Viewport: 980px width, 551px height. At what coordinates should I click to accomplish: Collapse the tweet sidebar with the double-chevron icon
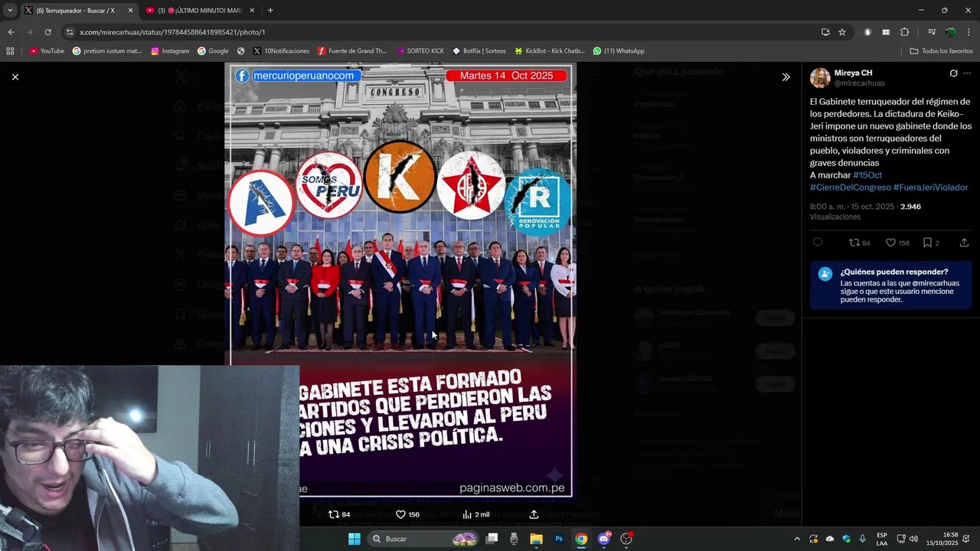pyautogui.click(x=786, y=77)
